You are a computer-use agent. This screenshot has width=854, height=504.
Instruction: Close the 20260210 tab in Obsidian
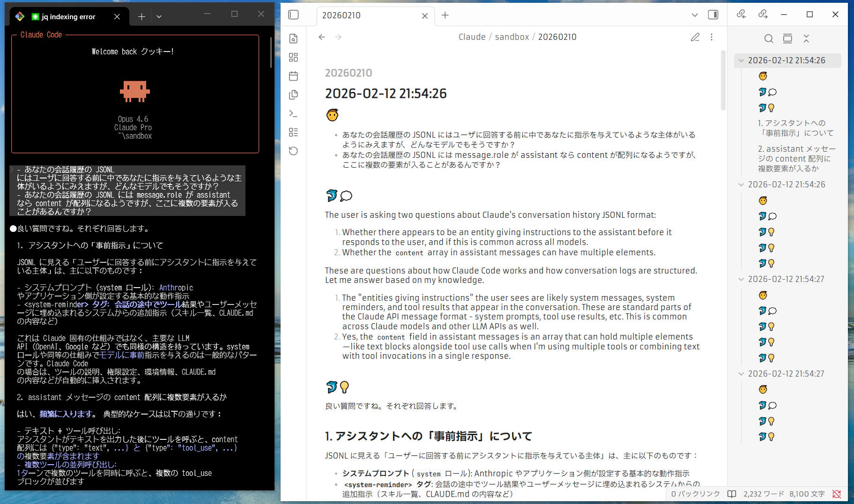tap(425, 16)
